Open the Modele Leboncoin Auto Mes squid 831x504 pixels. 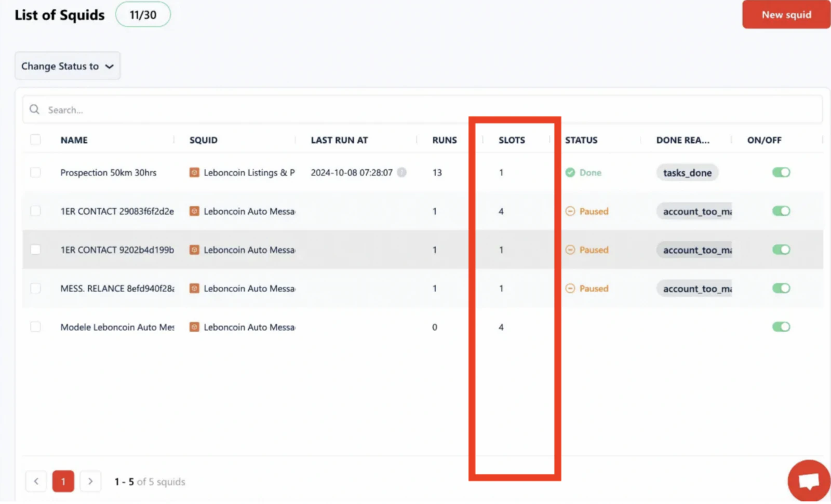[117, 327]
